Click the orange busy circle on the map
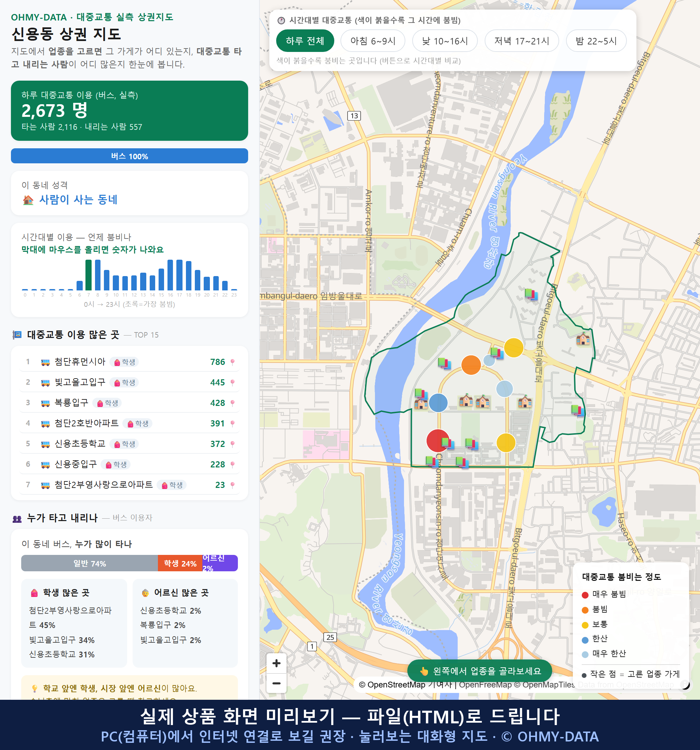Viewport: 700px width, 750px height. click(471, 365)
